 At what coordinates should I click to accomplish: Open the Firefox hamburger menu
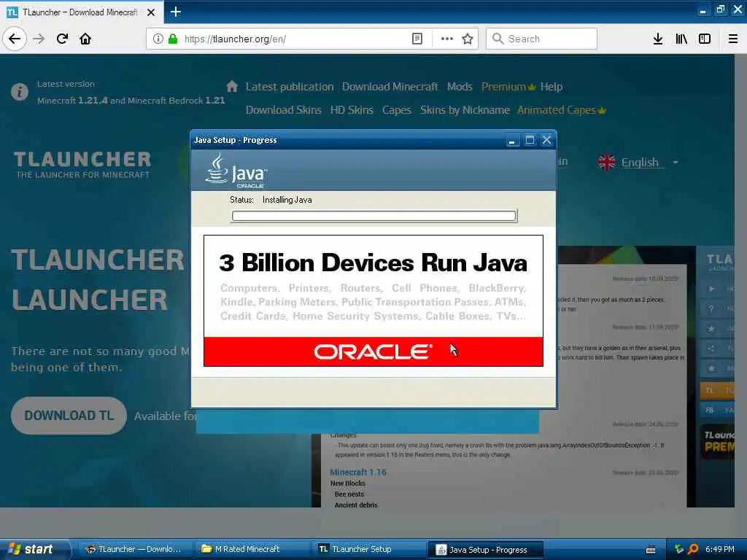(x=733, y=39)
